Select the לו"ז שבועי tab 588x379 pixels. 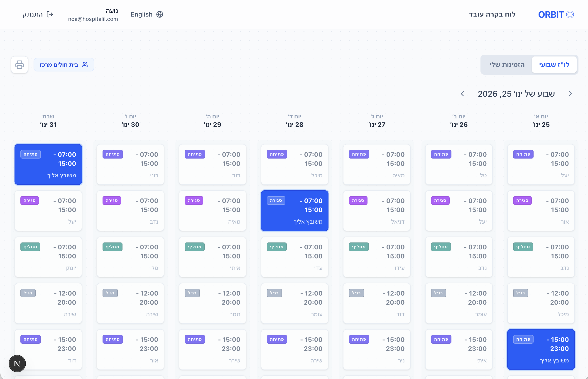(x=554, y=64)
